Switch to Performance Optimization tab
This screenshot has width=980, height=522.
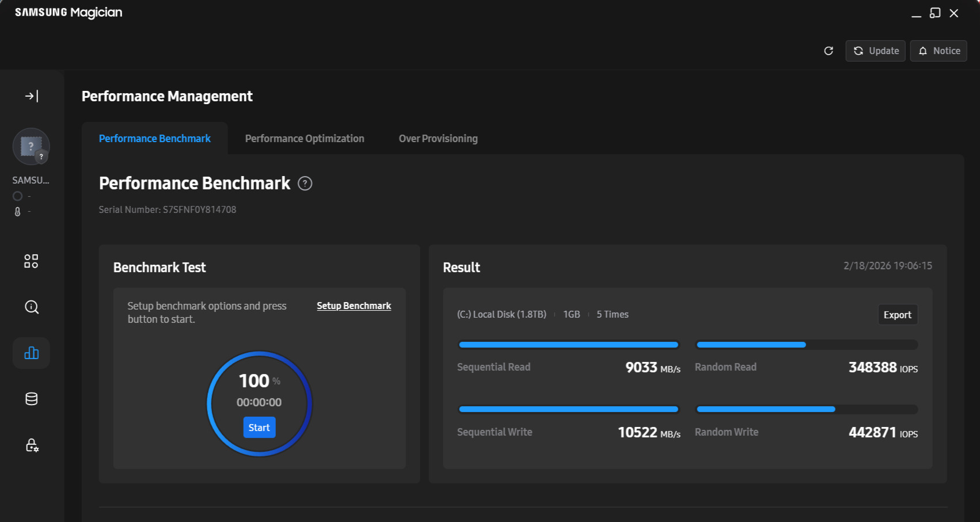click(305, 139)
